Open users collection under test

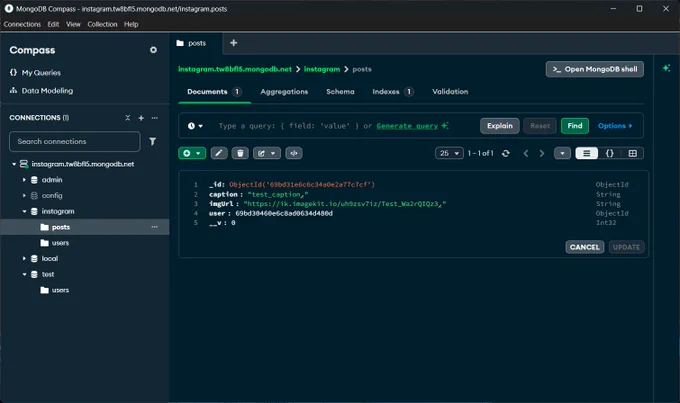point(60,290)
